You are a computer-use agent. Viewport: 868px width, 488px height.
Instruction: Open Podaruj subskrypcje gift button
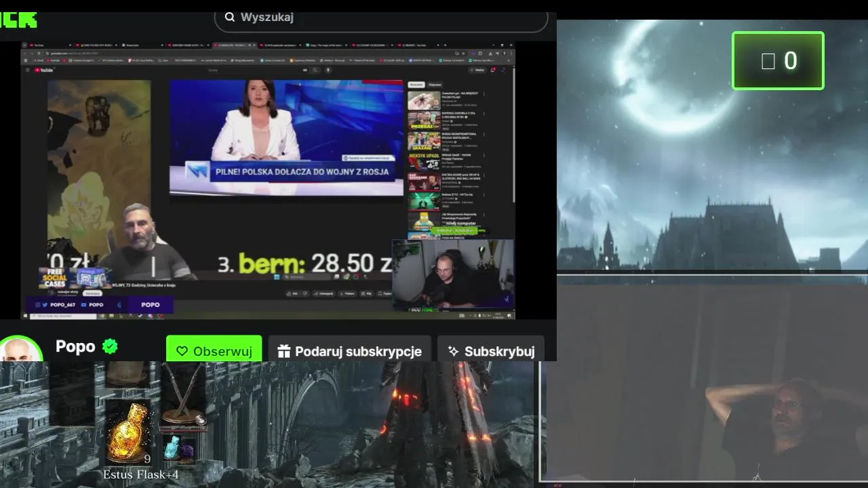(349, 350)
